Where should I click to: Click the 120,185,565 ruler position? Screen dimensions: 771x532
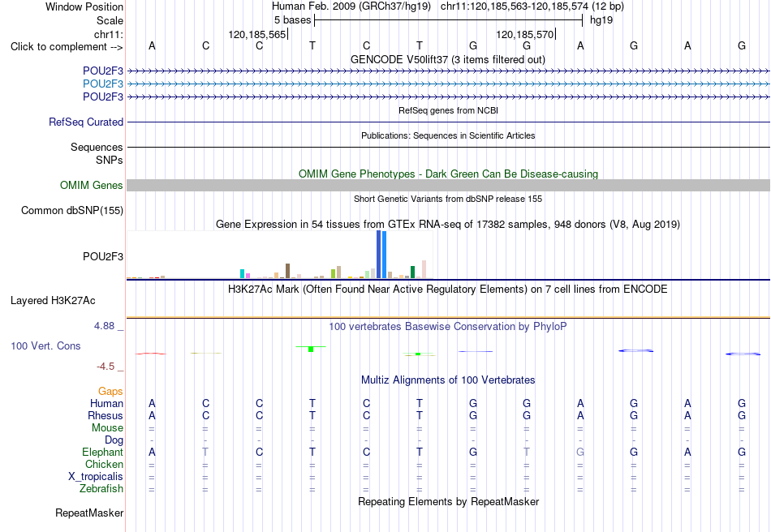(x=256, y=34)
